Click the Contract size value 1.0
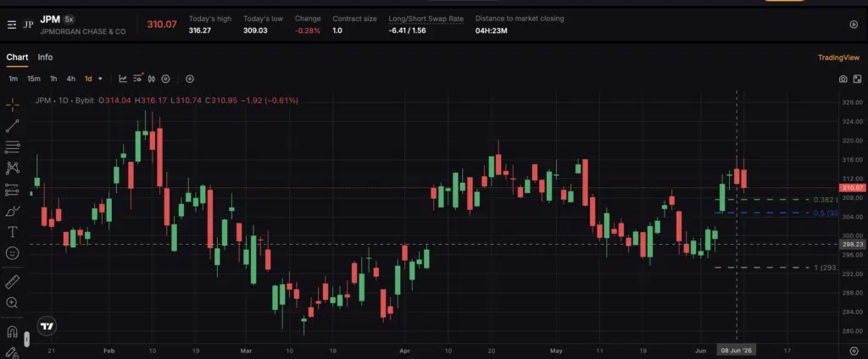The image size is (868, 359). 337,30
